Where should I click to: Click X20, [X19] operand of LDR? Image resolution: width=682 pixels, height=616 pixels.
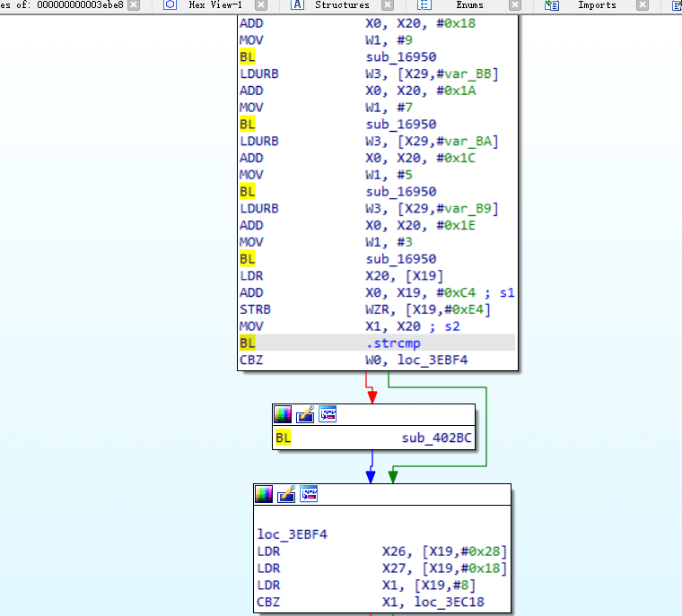405,276
